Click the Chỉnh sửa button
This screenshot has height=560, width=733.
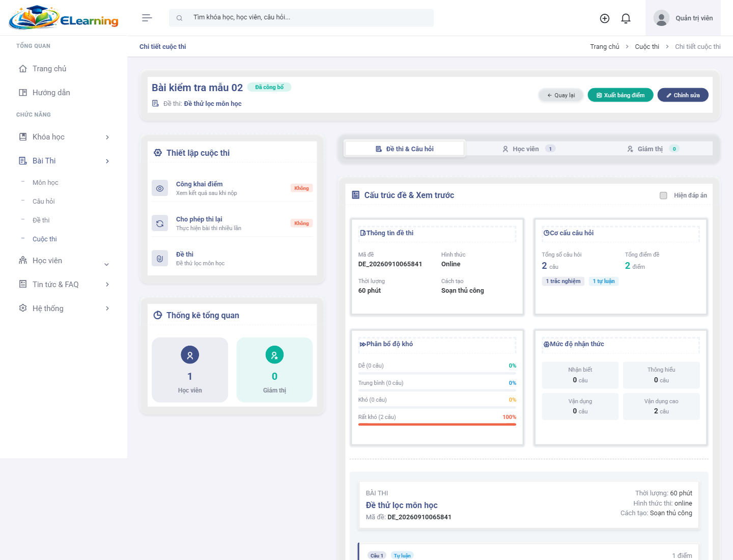point(683,95)
